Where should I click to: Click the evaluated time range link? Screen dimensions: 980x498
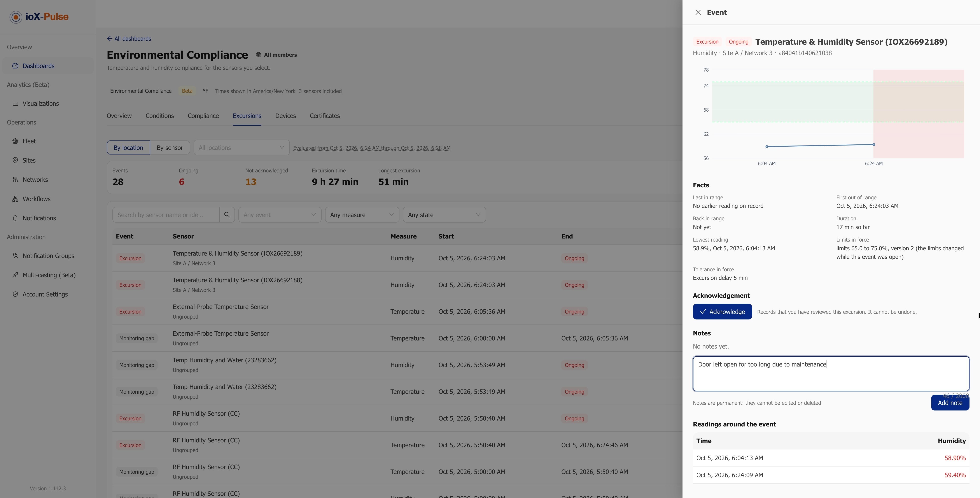pos(372,148)
